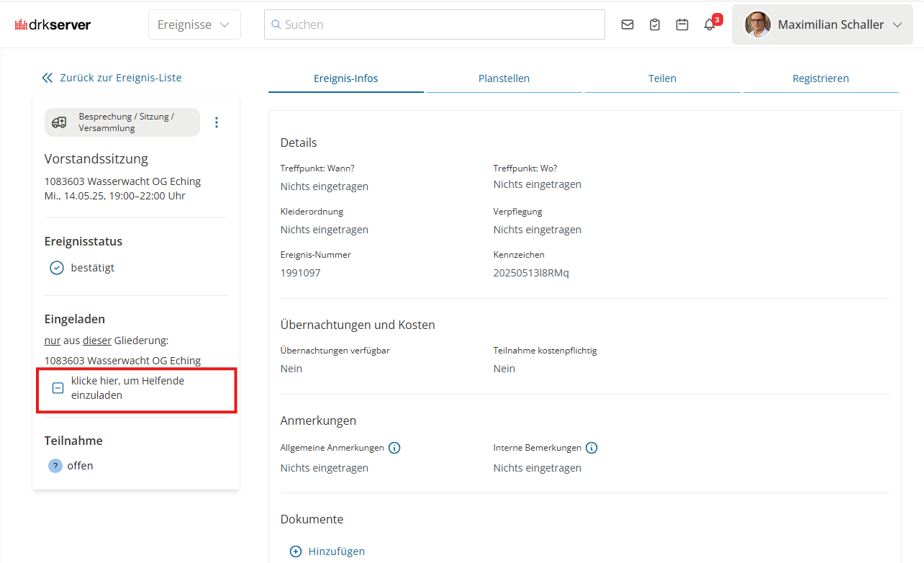
Task: Show info for Interne Bemerkungen
Action: tap(592, 448)
